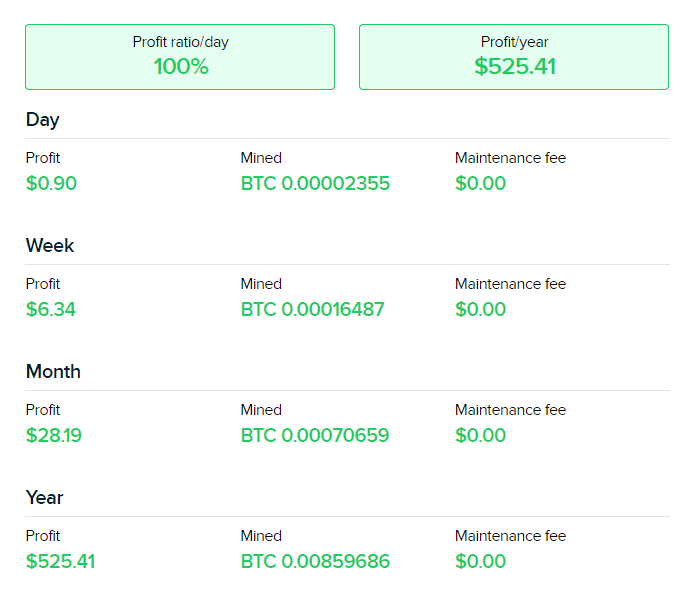Screen dimensions: 696x602
Task: Click weekly mined BTC 0.00016487
Action: click(x=312, y=309)
